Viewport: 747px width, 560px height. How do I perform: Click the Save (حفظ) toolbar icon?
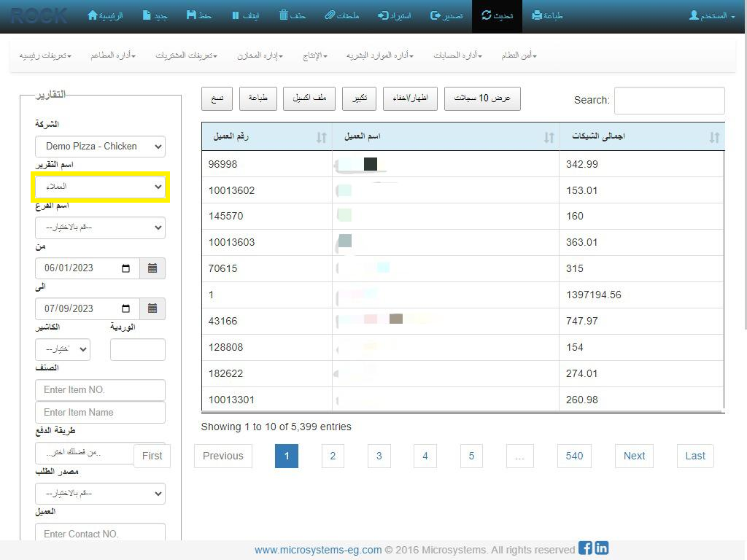tap(191, 15)
